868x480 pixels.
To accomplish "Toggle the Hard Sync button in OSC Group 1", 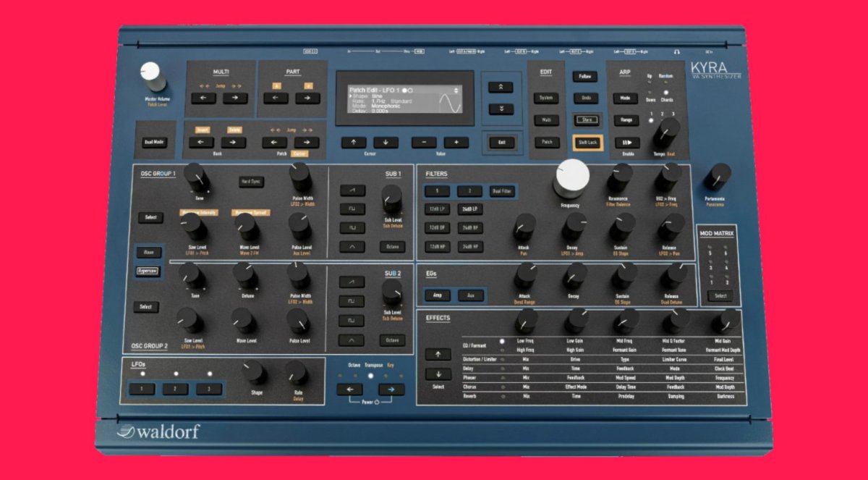I will coord(252,181).
